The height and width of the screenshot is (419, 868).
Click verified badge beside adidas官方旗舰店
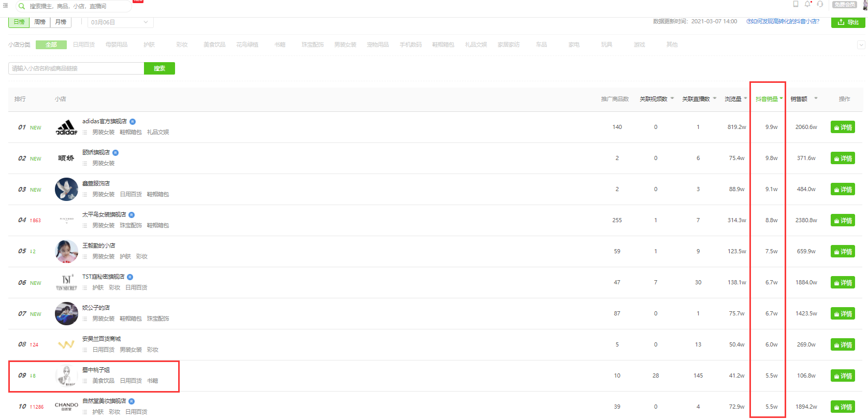click(x=133, y=122)
